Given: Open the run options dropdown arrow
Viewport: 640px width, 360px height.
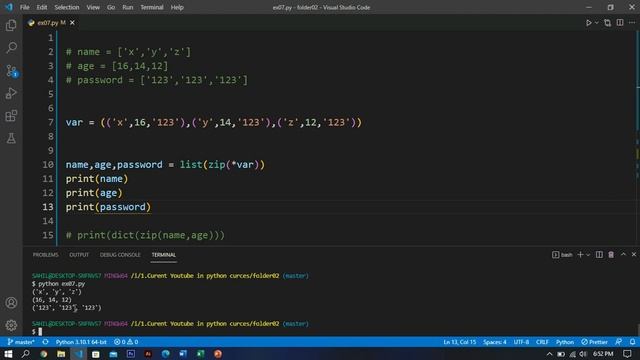Looking at the screenshot, I should pyautogui.click(x=596, y=23).
